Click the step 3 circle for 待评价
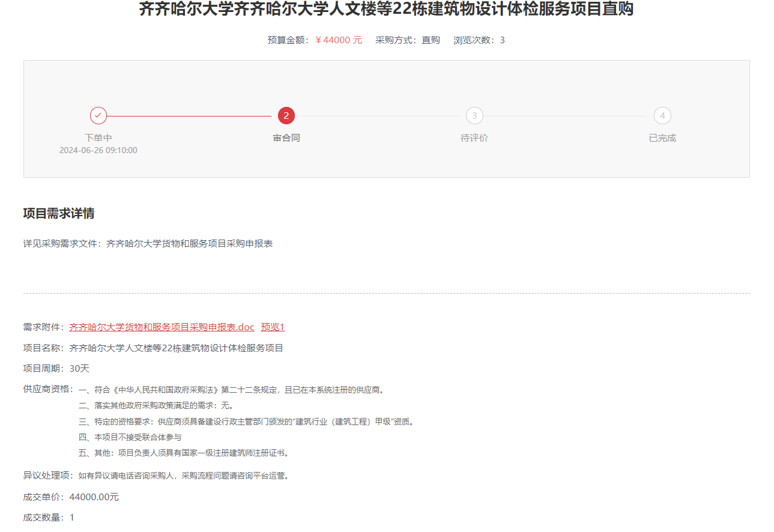 click(474, 115)
